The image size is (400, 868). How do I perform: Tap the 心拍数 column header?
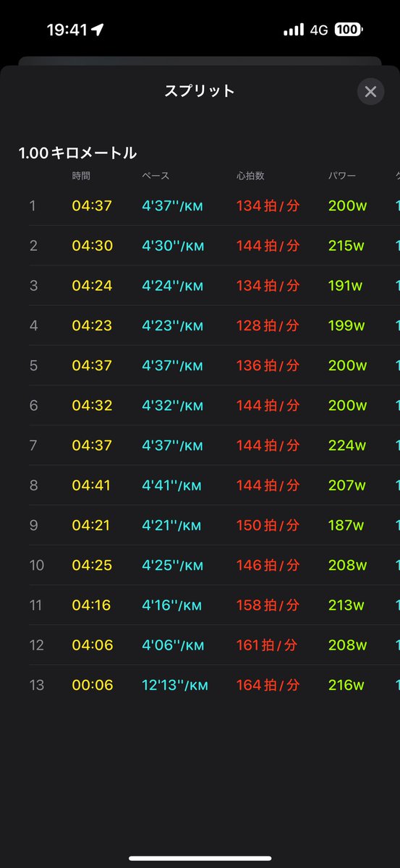[250, 176]
